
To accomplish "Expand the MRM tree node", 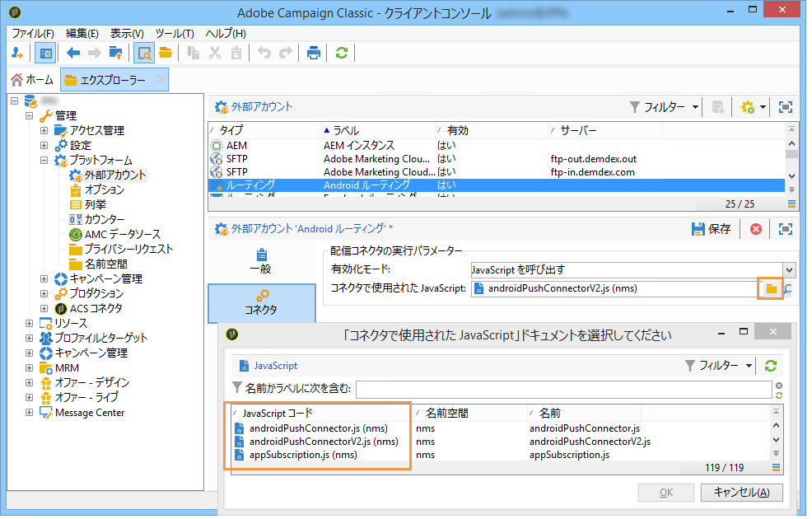I will [x=30, y=368].
